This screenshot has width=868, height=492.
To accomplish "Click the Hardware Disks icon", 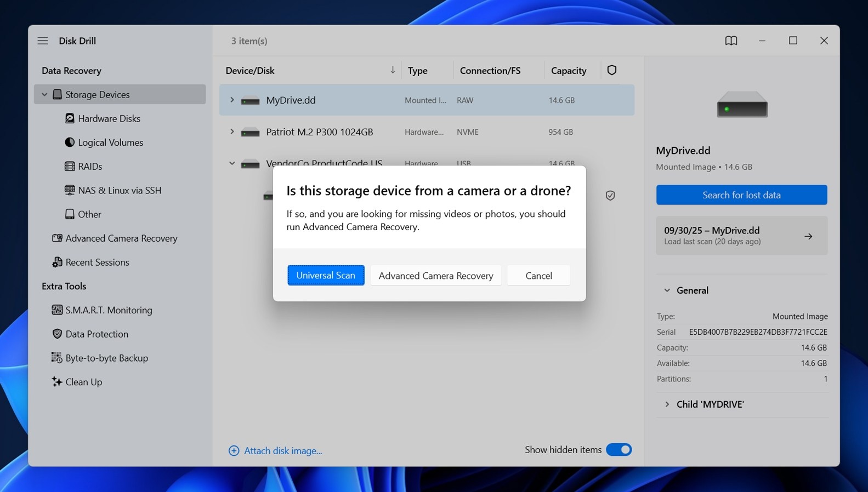I will (70, 118).
